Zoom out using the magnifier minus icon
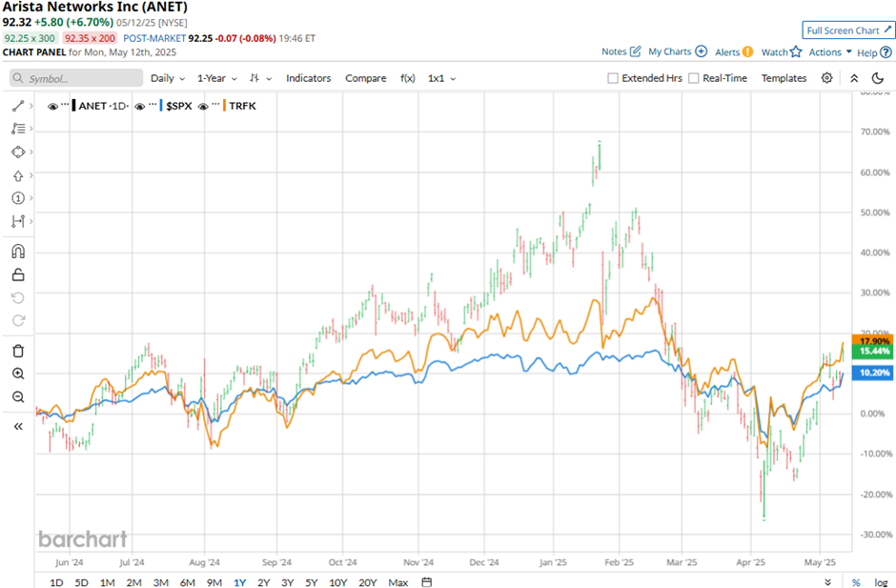Image resolution: width=896 pixels, height=588 pixels. point(18,397)
